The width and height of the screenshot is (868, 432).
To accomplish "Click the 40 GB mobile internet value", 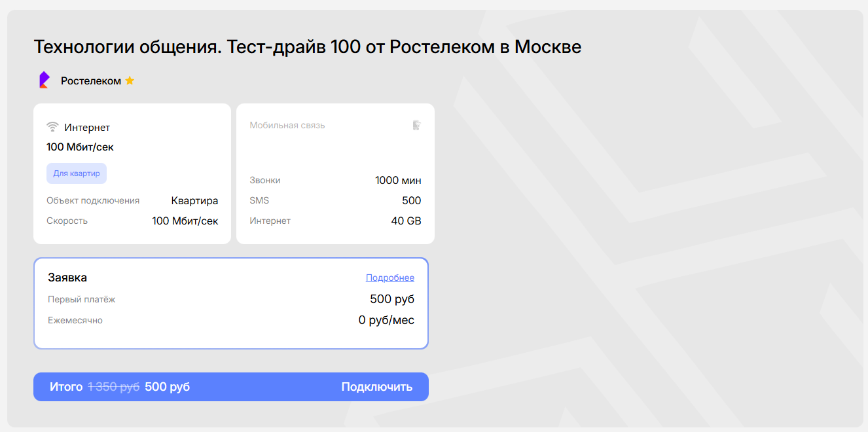I will pyautogui.click(x=406, y=221).
